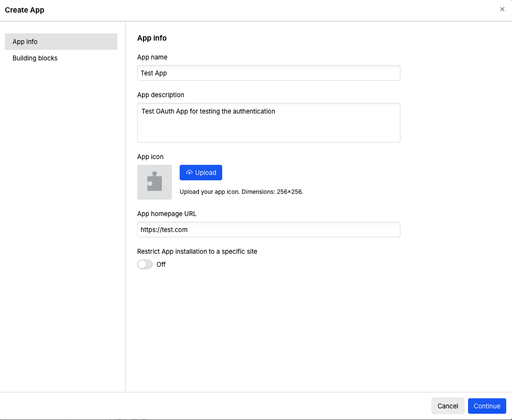This screenshot has width=512, height=420.
Task: Click the icon dimensions hint text
Action: [x=242, y=192]
